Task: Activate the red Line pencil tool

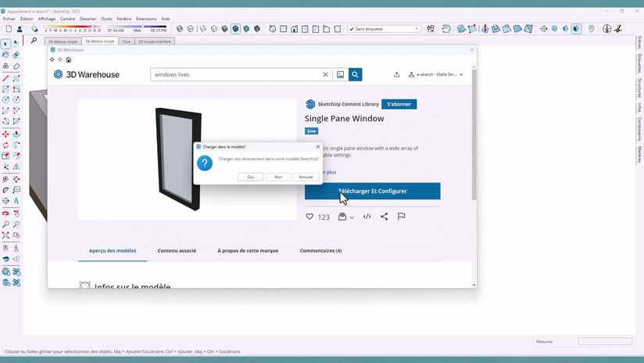Action: [5, 78]
